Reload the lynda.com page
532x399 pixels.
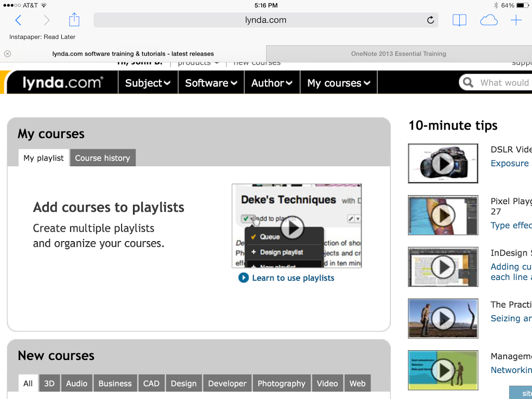[430, 20]
